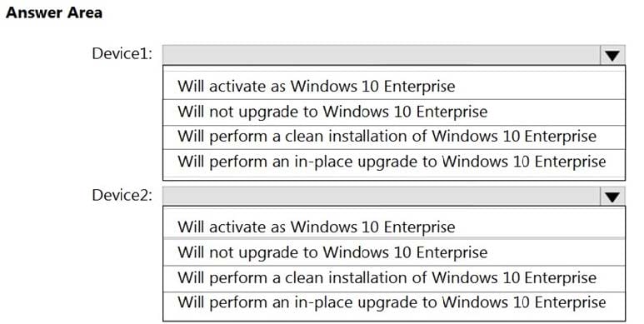This screenshot has height=324, width=644.
Task: Choose Device2 clean installation of Windows 10 Enterprise
Action: (x=394, y=278)
